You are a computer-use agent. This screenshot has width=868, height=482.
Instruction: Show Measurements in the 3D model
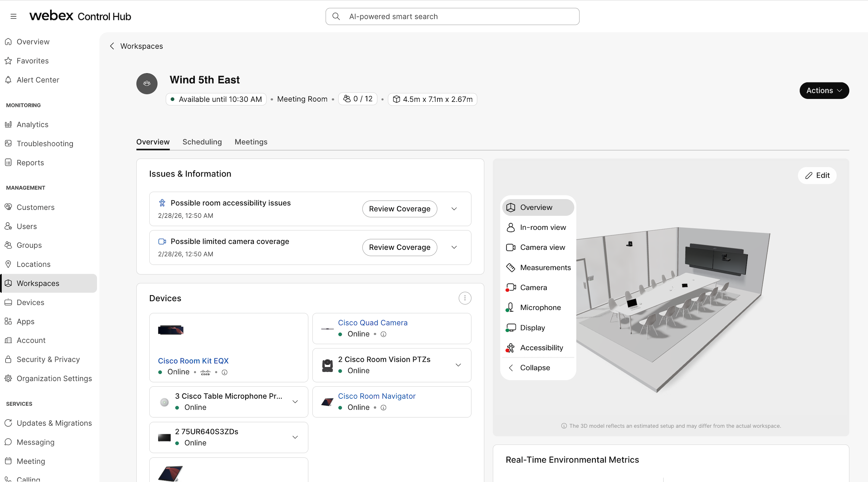point(538,267)
